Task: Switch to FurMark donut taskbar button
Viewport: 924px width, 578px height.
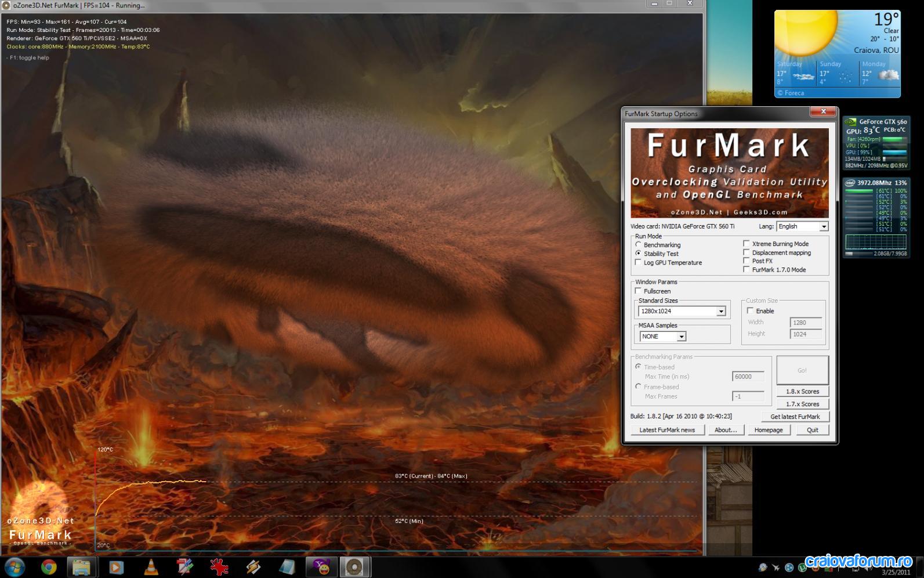Action: [354, 567]
